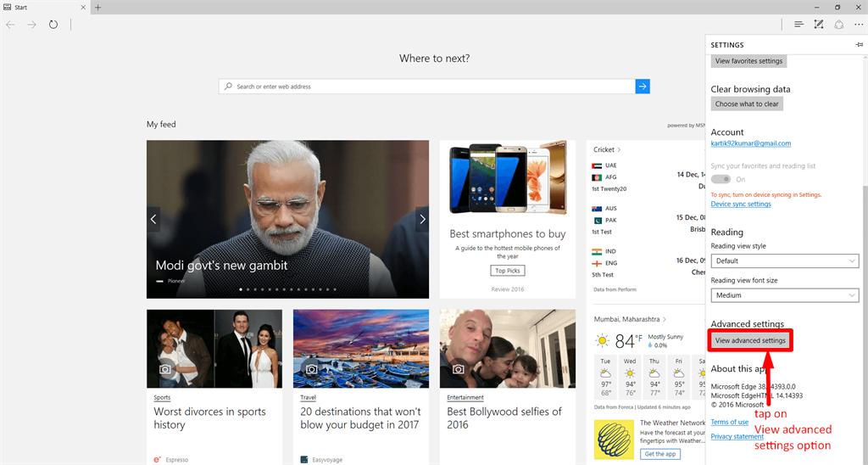Open the camera gallery icon on travel photo

coord(312,368)
